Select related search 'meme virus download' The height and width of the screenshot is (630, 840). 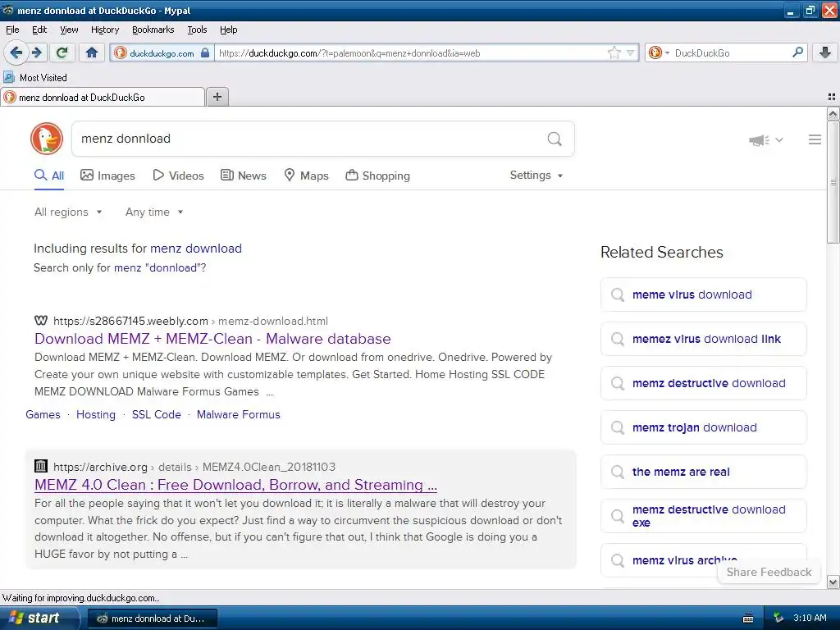(703, 294)
